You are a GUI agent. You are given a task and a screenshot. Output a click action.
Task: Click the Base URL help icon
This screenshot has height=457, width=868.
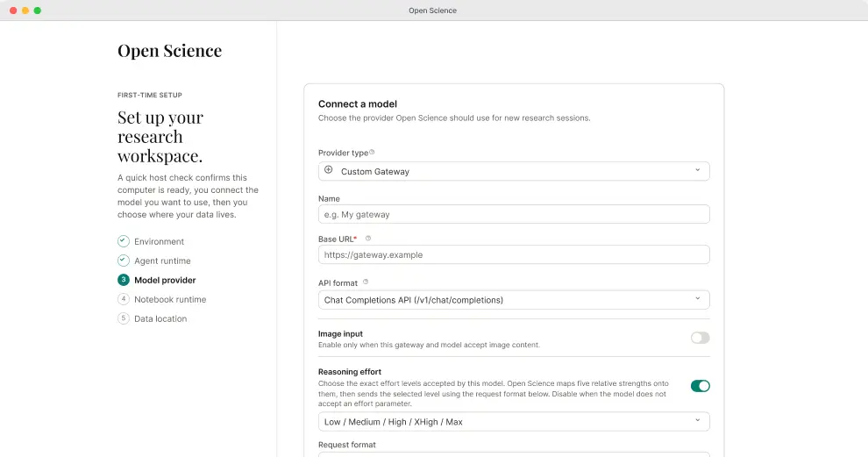(x=368, y=239)
